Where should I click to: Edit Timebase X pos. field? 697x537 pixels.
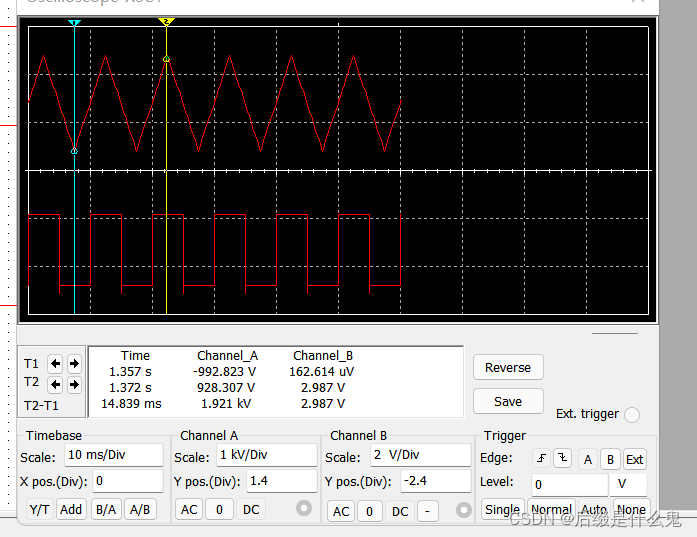click(x=128, y=481)
